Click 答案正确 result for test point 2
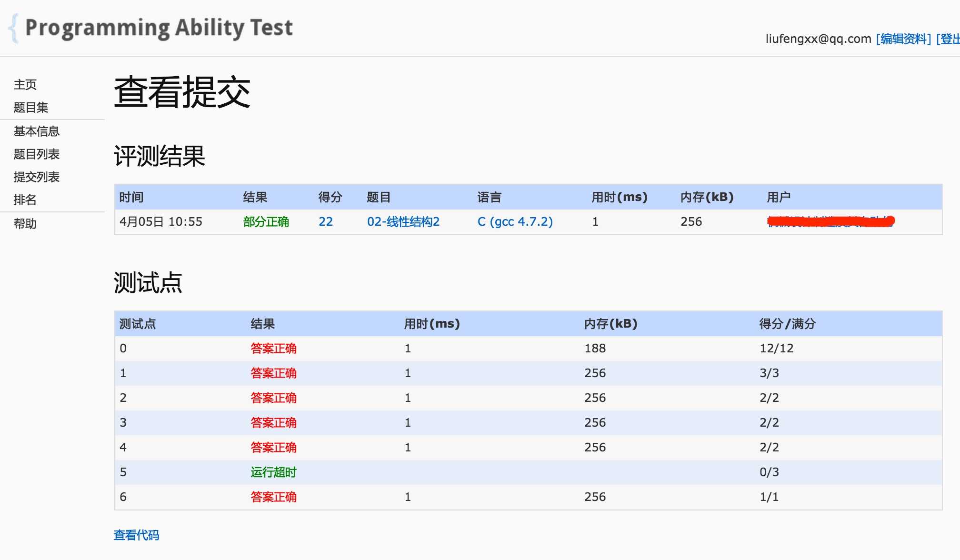 point(274,398)
